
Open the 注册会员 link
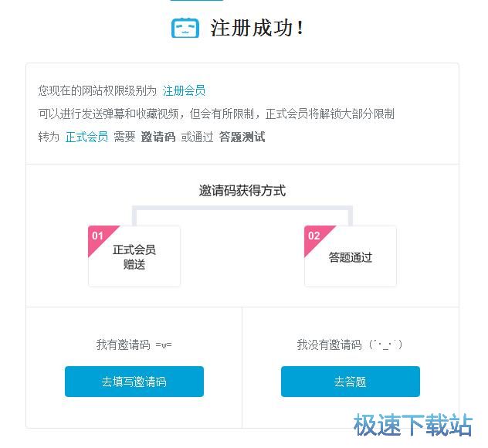tap(184, 90)
